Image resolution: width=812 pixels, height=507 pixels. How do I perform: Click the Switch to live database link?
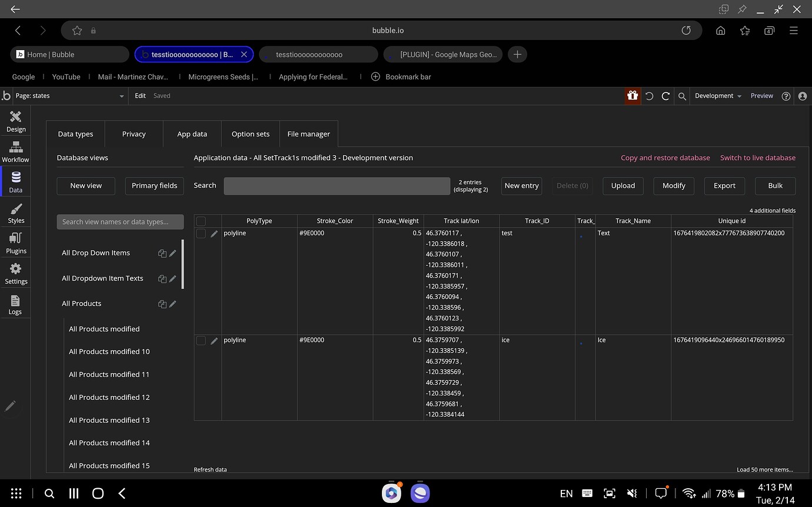757,158
